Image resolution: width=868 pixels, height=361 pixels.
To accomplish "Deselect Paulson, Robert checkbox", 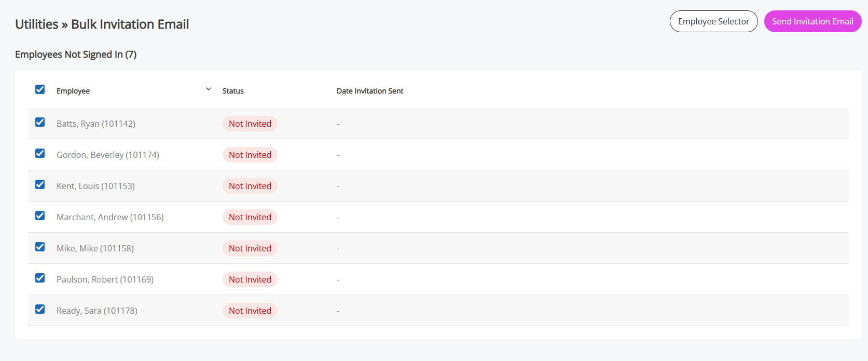I will pyautogui.click(x=40, y=278).
